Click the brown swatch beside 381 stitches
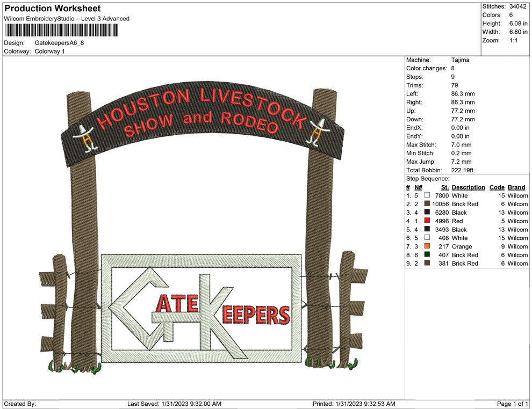Image resolution: width=532 pixels, height=409 pixels. (x=427, y=263)
